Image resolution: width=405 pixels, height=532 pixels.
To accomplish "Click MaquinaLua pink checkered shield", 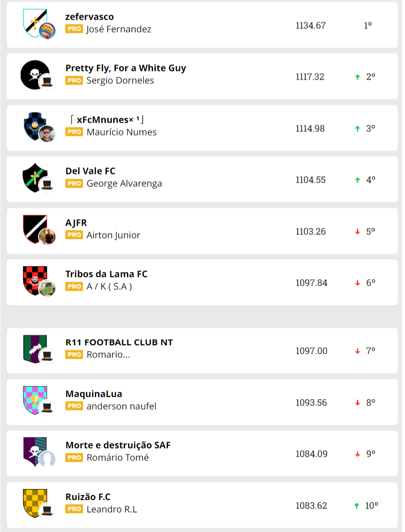I will (33, 399).
